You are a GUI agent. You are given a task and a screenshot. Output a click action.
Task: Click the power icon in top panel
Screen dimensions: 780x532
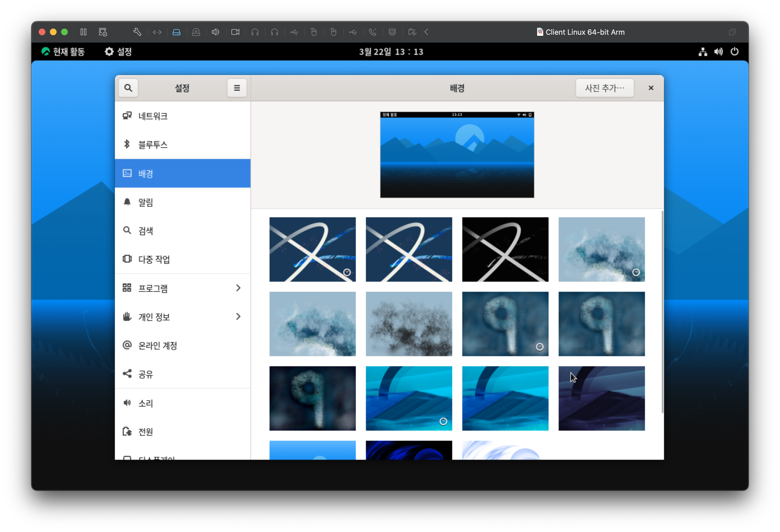(x=734, y=52)
